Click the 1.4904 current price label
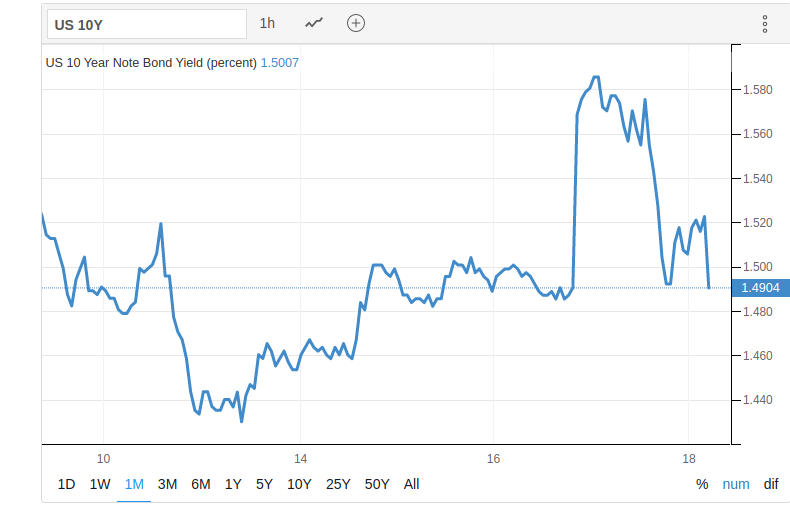The height and width of the screenshot is (520, 790). click(x=758, y=288)
